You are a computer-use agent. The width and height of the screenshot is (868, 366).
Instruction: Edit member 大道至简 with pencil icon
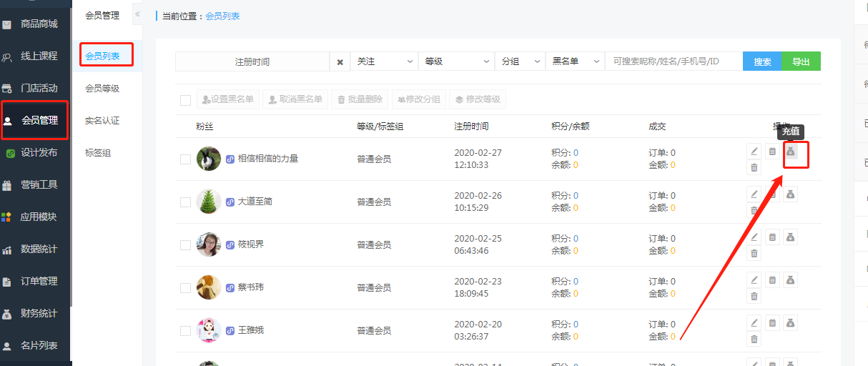[x=754, y=194]
